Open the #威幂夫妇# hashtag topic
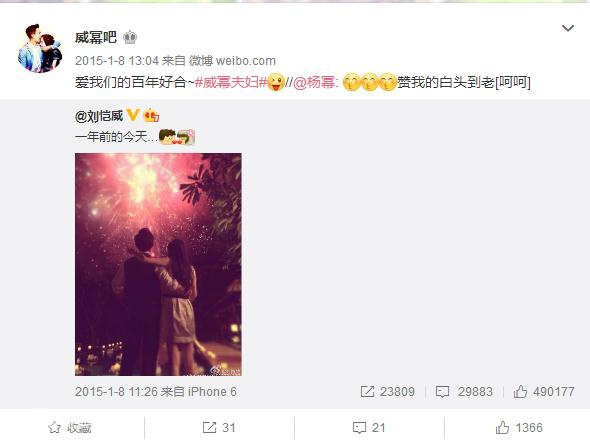590x444 pixels. [x=230, y=82]
